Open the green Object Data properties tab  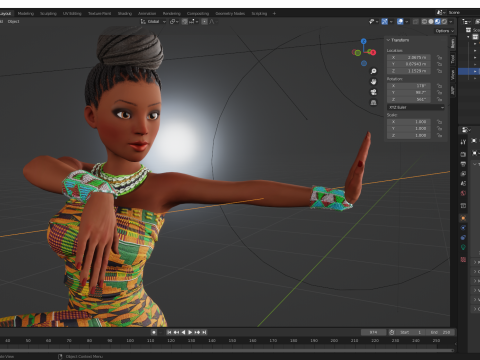(x=463, y=247)
